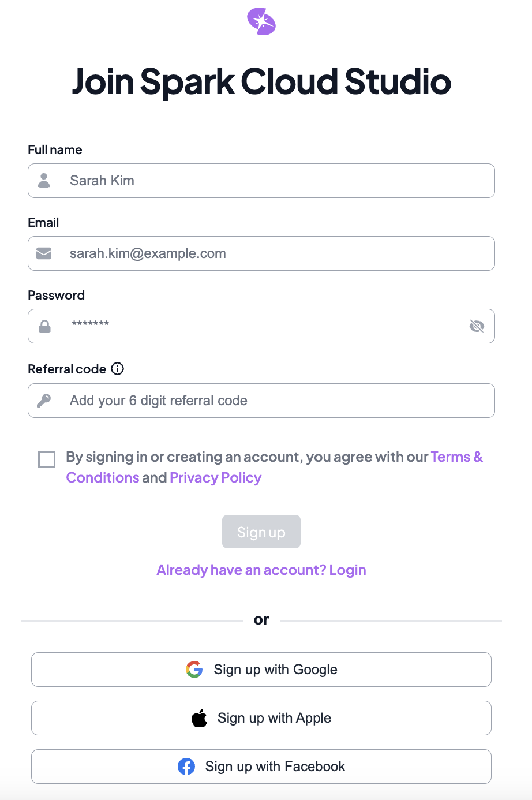Show the hidden password

coord(477,326)
